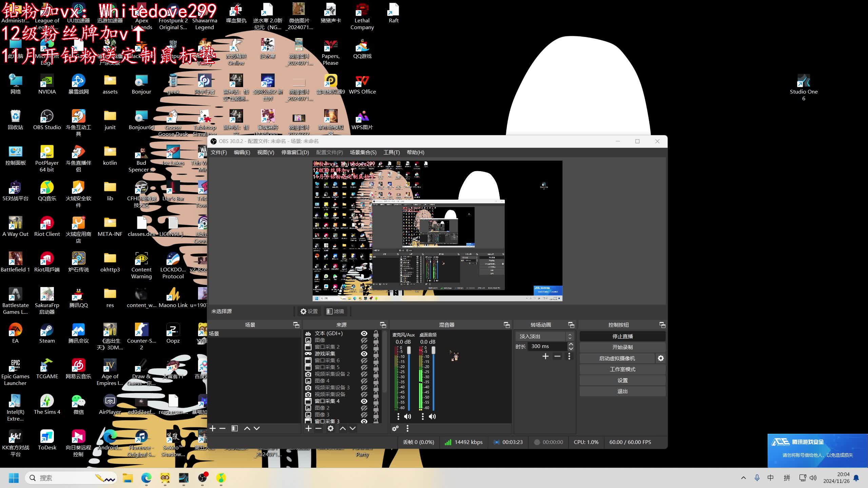
Task: Undock the 转场动画 panel
Action: tap(571, 325)
